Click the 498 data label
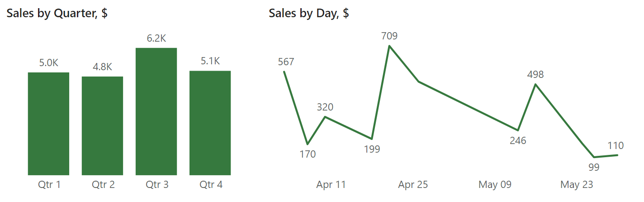This screenshot has width=644, height=202. pos(535,75)
